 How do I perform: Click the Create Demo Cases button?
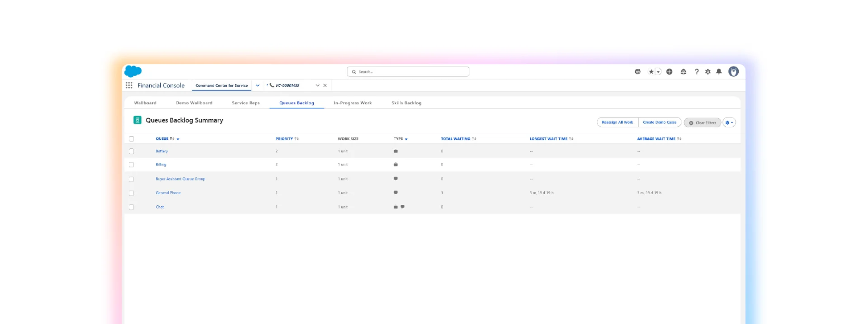pyautogui.click(x=660, y=122)
